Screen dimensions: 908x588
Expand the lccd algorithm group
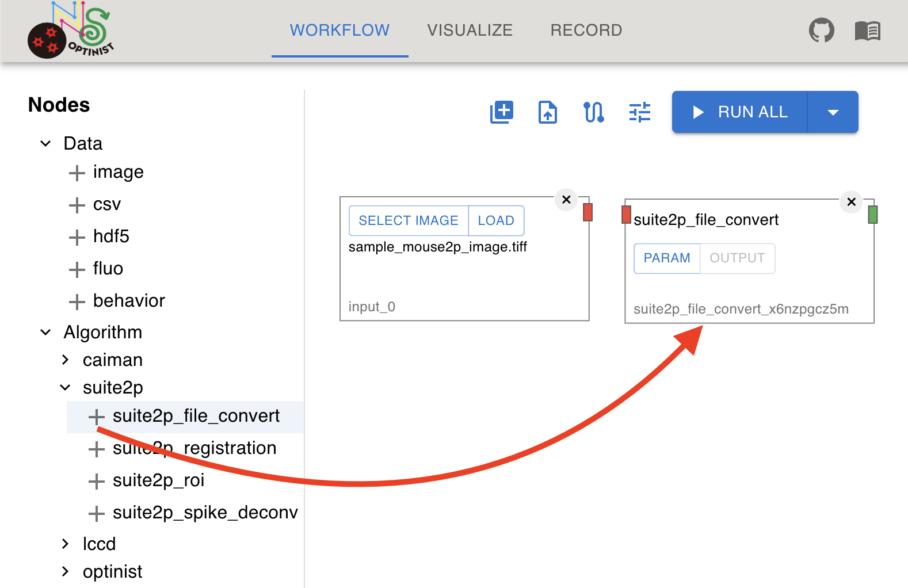65,544
